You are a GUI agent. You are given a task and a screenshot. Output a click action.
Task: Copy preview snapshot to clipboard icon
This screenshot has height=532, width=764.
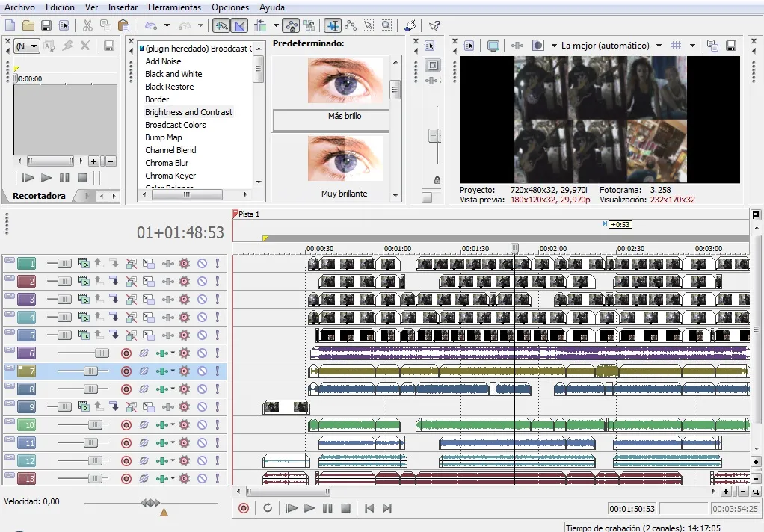712,46
